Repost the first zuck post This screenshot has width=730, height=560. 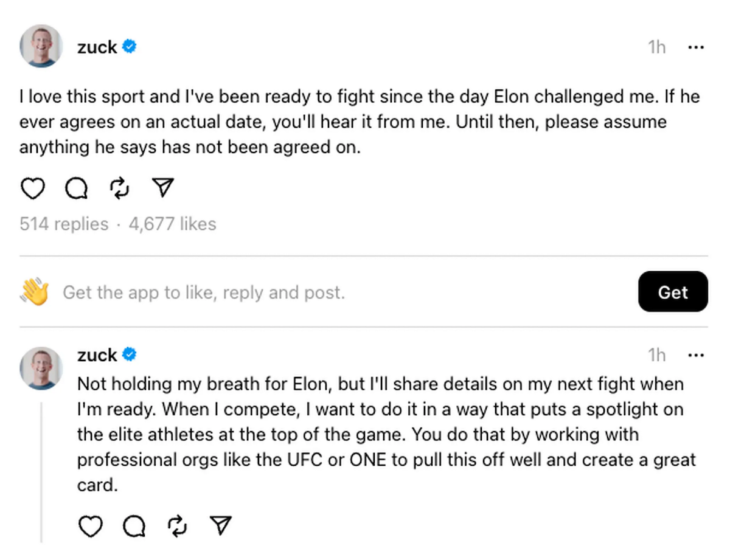pos(119,188)
